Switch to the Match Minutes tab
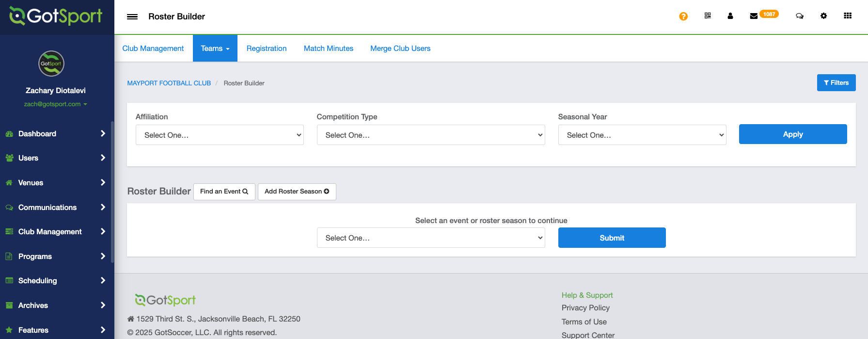This screenshot has width=868, height=339. (329, 48)
